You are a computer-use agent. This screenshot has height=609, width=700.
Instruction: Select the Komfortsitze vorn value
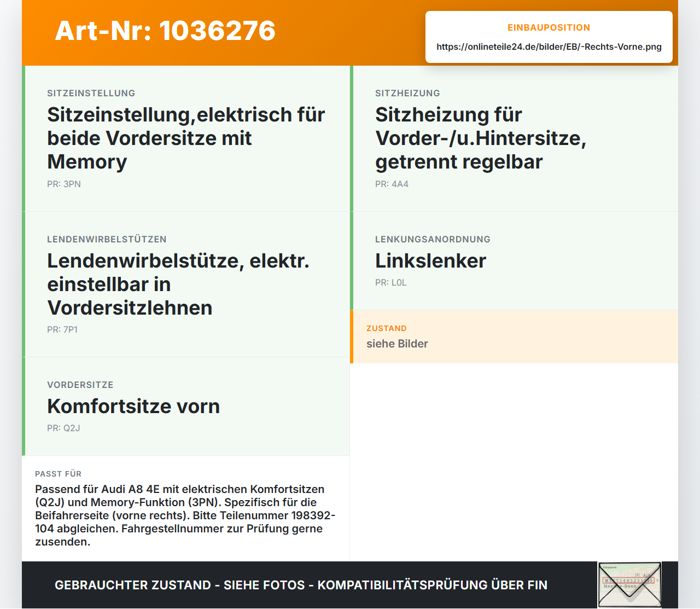coord(133,406)
